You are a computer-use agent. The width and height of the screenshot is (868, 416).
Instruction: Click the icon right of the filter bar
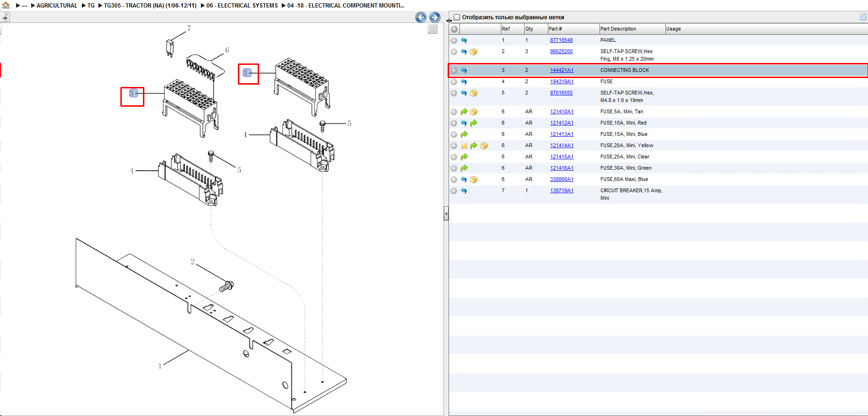tap(863, 17)
